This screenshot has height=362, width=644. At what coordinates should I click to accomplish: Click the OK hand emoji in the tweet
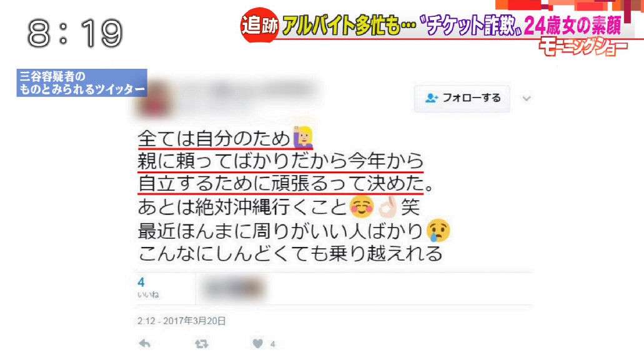click(388, 207)
